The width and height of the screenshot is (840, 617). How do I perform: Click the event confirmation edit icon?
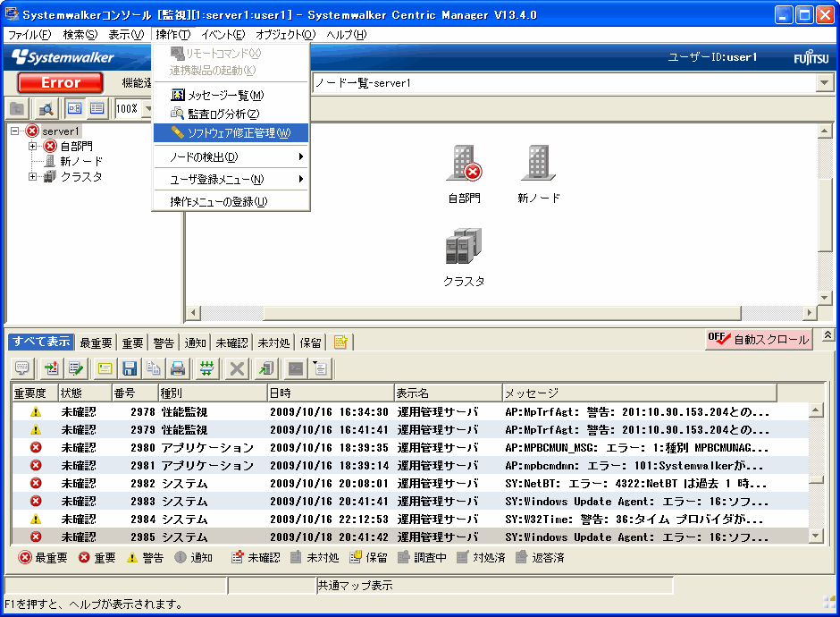[74, 368]
